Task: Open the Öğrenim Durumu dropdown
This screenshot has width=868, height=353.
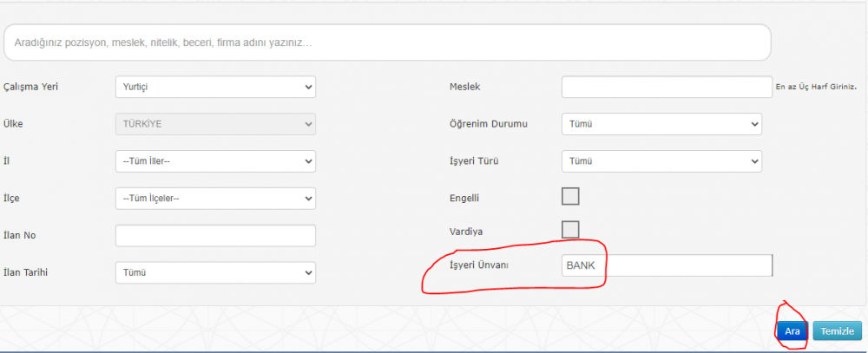Action: tap(661, 124)
